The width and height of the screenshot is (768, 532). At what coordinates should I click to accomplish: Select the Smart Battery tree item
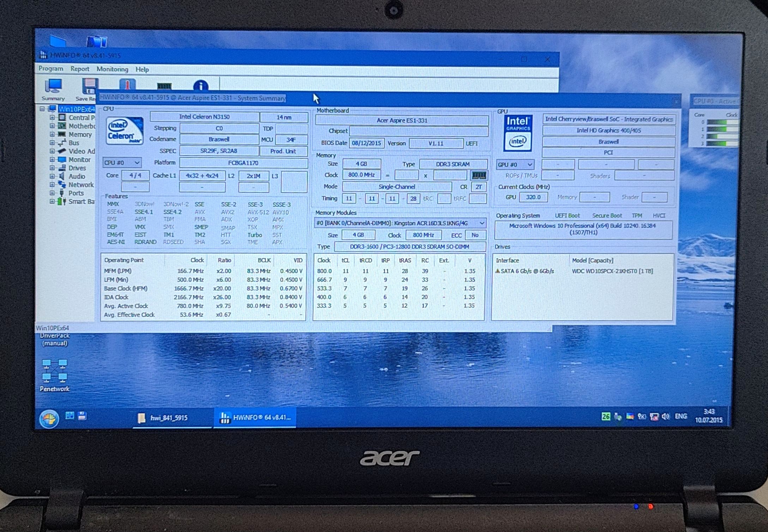(x=81, y=201)
